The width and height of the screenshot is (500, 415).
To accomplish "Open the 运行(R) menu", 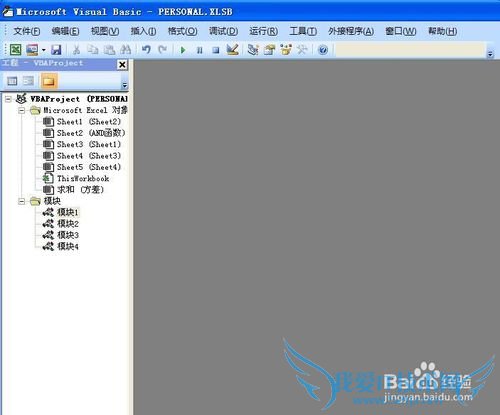I will [x=263, y=31].
